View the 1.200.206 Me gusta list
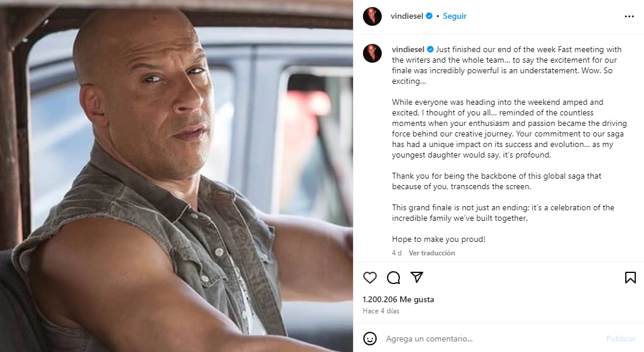Viewport: 644px width, 352px height. tap(398, 299)
